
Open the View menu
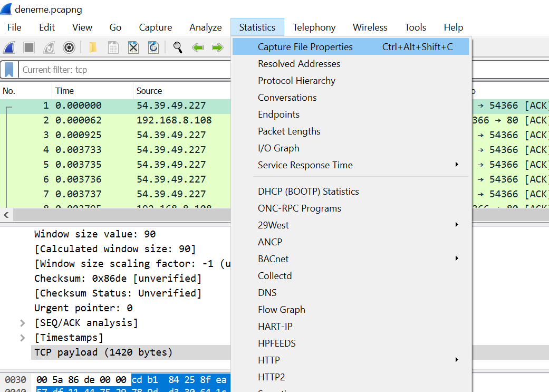click(x=82, y=27)
